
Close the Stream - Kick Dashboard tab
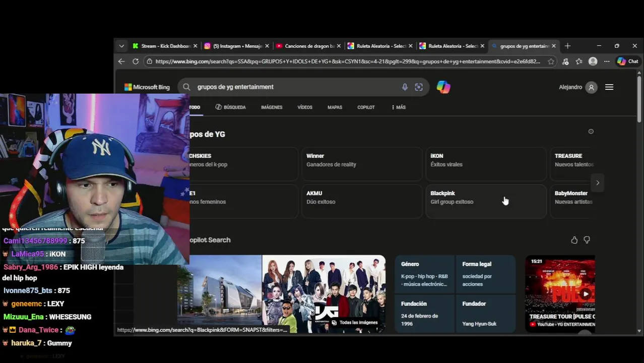(x=195, y=46)
